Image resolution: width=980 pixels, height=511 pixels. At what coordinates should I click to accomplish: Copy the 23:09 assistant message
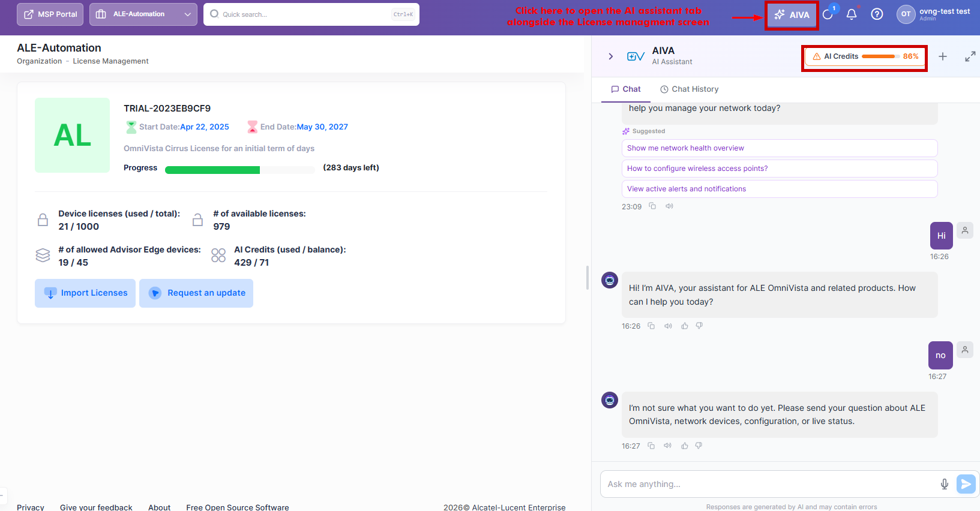click(x=652, y=206)
